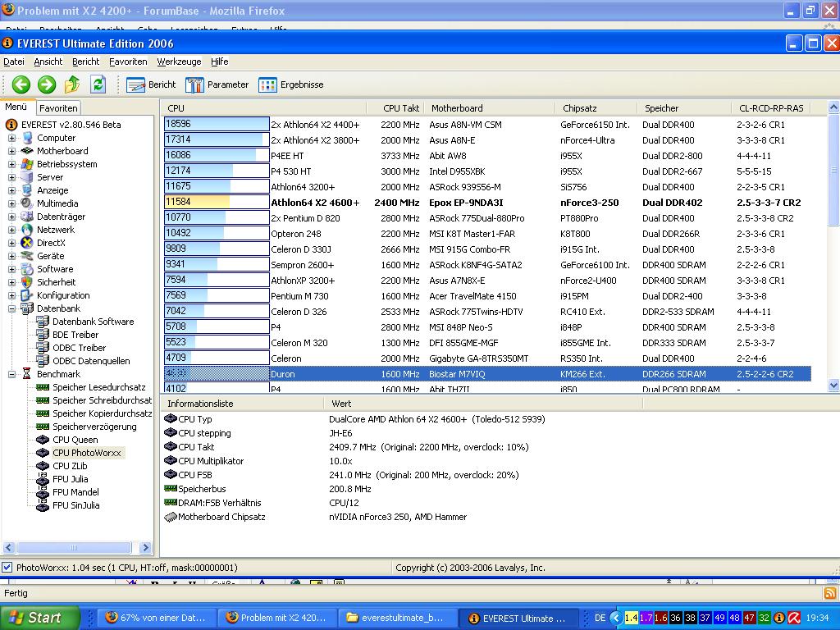Click the Up folder toolbar icon
The width and height of the screenshot is (840, 630).
72,84
